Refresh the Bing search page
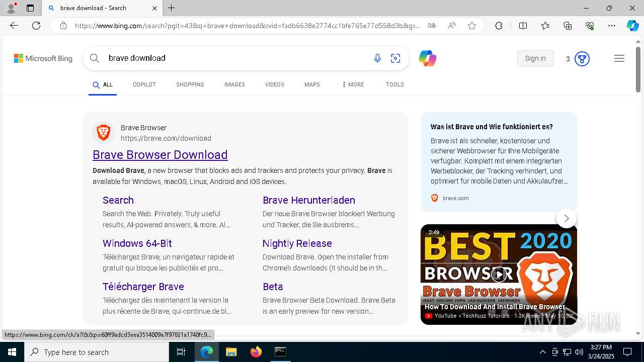This screenshot has height=362, width=644. pos(36,26)
